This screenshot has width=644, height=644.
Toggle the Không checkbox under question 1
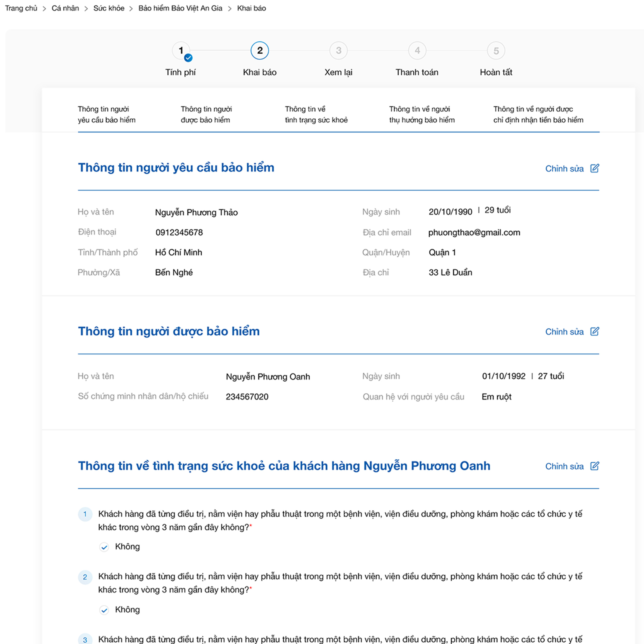pyautogui.click(x=104, y=547)
